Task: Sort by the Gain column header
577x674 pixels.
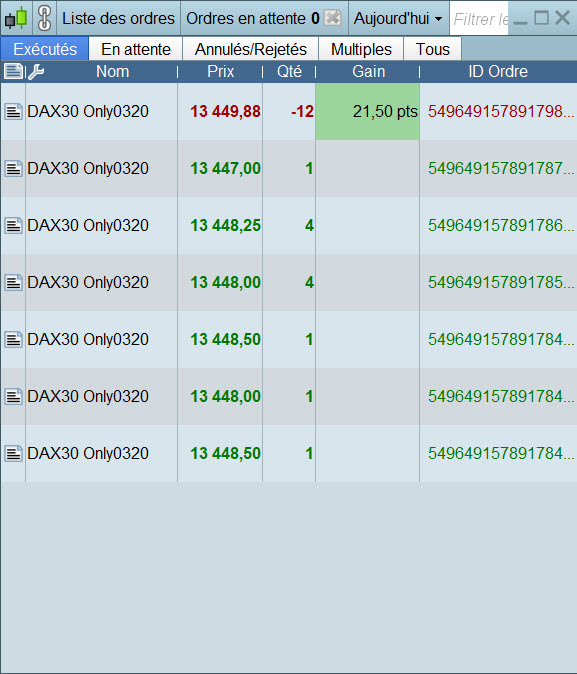Action: (368, 71)
